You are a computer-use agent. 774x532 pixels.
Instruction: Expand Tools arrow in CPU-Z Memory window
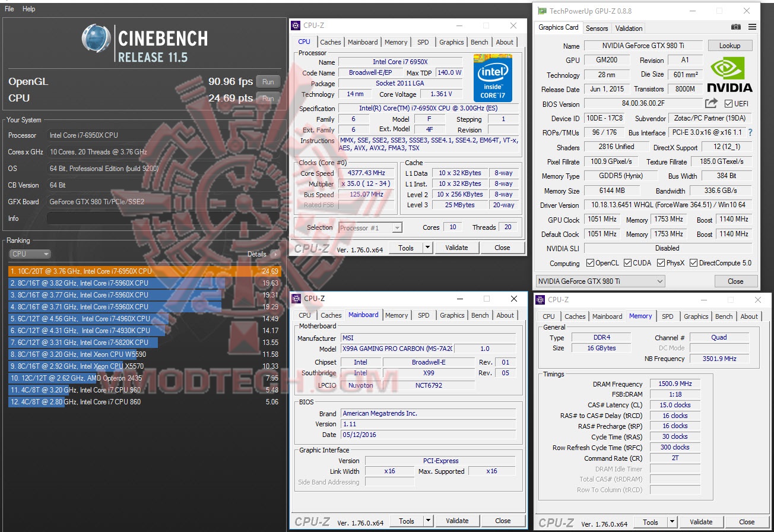click(672, 522)
